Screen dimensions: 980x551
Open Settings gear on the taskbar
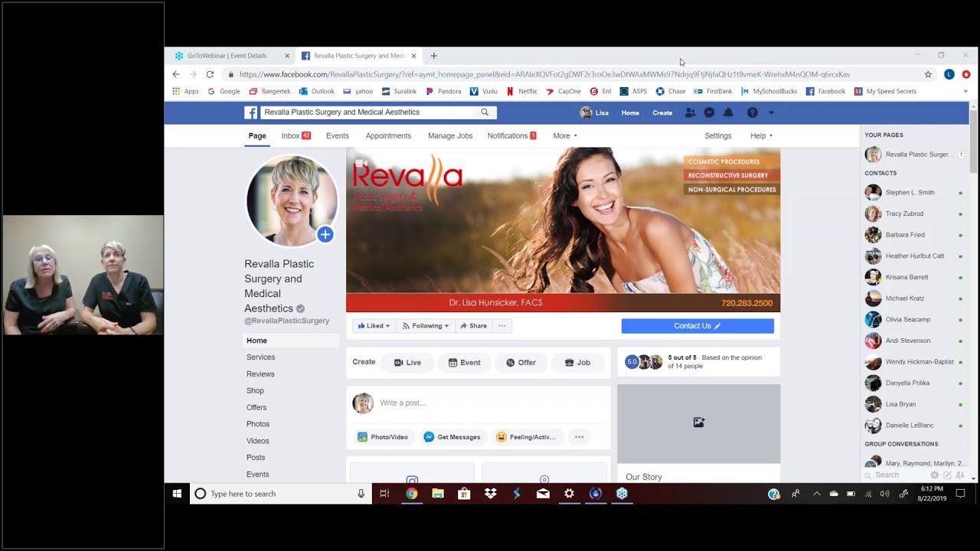click(569, 494)
